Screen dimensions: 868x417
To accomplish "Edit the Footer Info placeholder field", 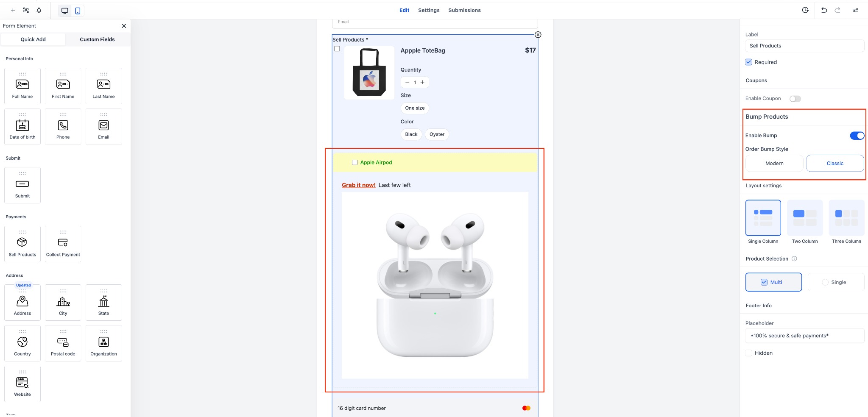I will pos(804,336).
